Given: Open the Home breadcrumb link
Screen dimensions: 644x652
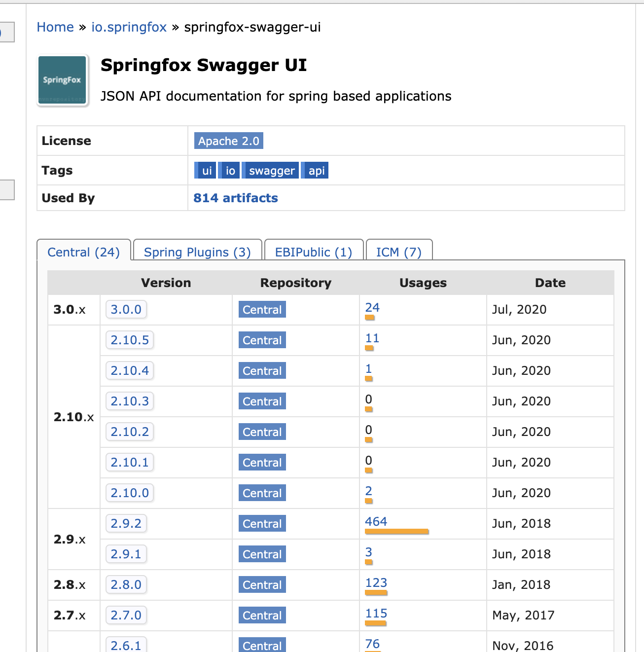Looking at the screenshot, I should pyautogui.click(x=55, y=27).
